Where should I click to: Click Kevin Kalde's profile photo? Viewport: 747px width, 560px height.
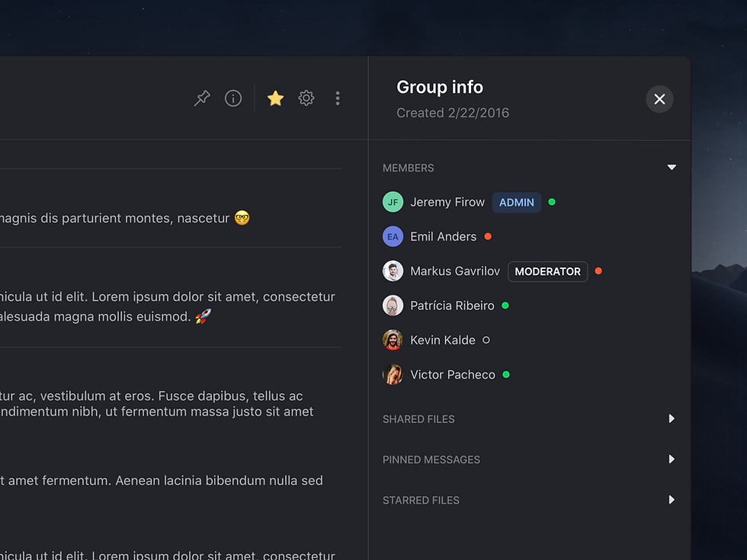[x=393, y=340]
